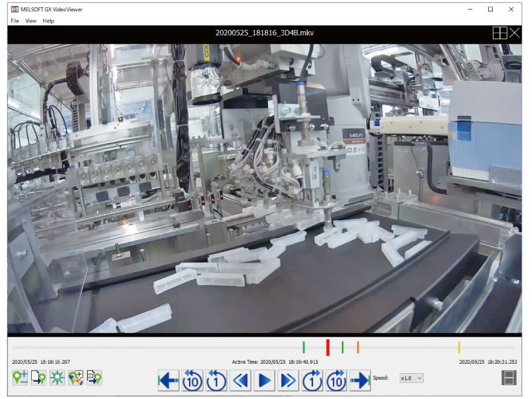This screenshot has height=399, width=532.
Task: Click the add marker icon
Action: (x=20, y=378)
